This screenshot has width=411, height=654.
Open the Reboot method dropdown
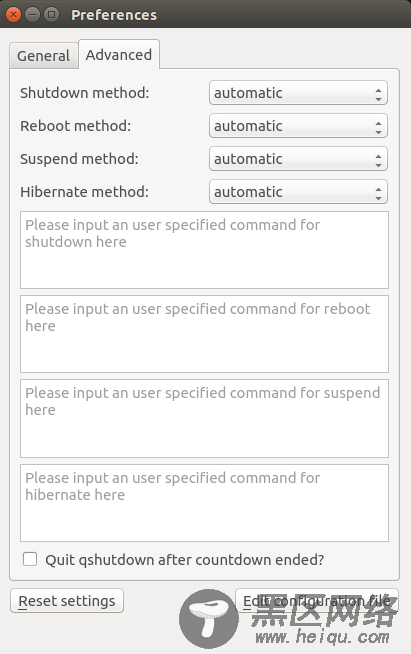pos(298,126)
